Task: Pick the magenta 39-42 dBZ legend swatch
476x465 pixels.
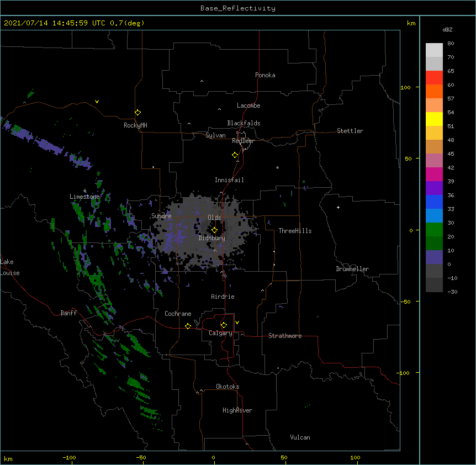Action: click(434, 174)
